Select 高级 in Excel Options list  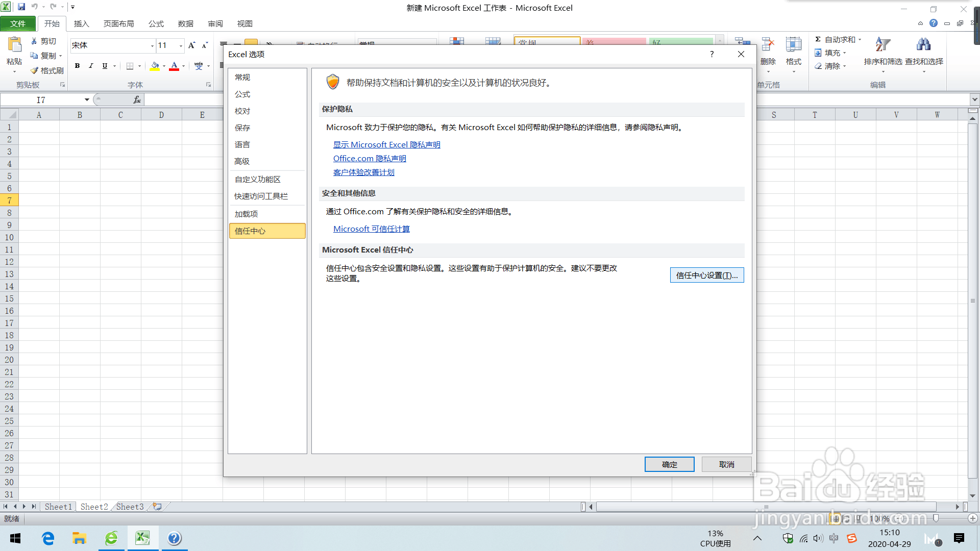coord(267,162)
